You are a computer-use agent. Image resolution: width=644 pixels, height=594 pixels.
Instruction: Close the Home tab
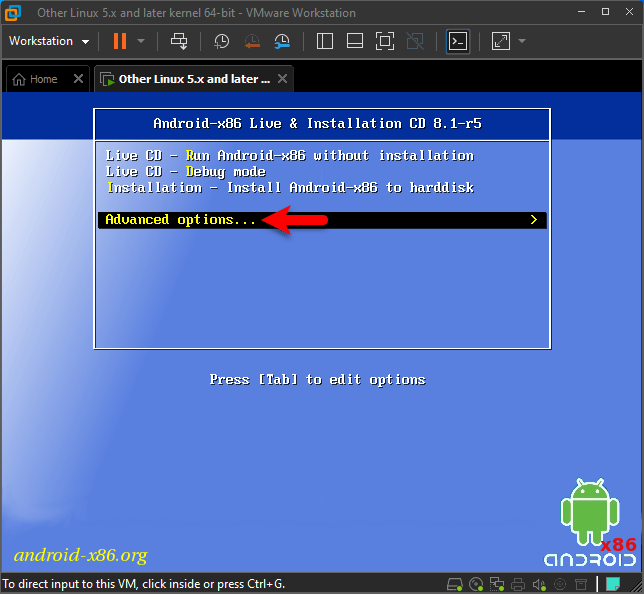[x=78, y=78]
